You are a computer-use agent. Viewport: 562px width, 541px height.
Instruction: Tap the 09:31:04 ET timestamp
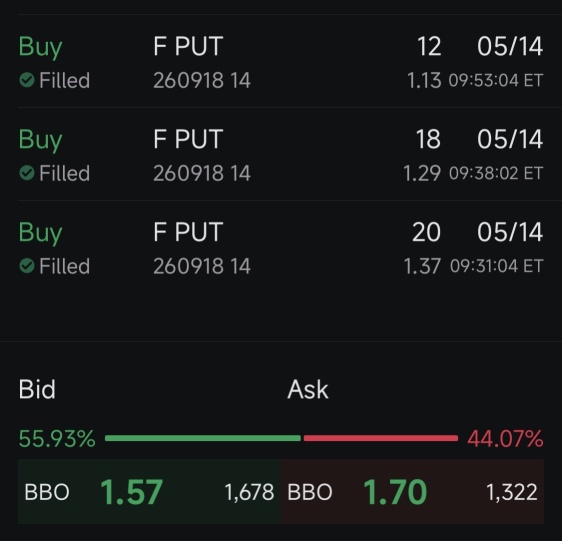[496, 266]
